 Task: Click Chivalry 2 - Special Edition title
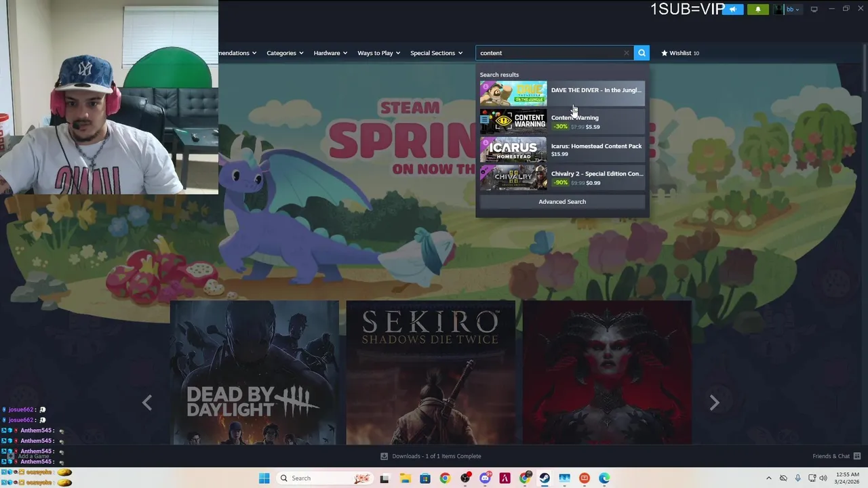[597, 174]
